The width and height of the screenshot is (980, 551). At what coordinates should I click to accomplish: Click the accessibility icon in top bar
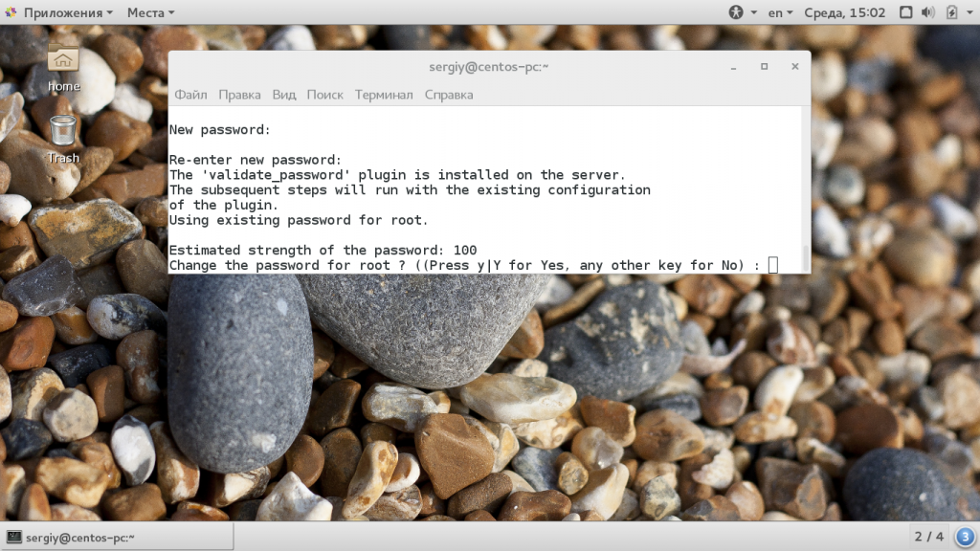[x=736, y=12]
